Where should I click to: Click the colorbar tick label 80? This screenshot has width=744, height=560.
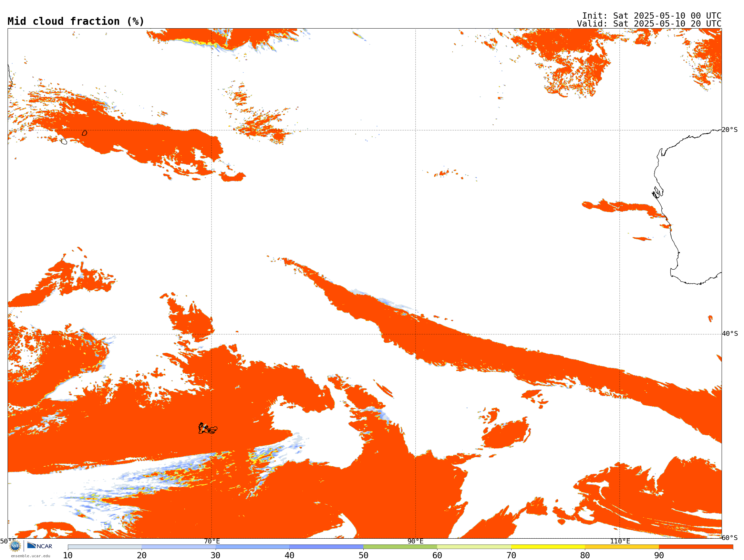pos(585,555)
